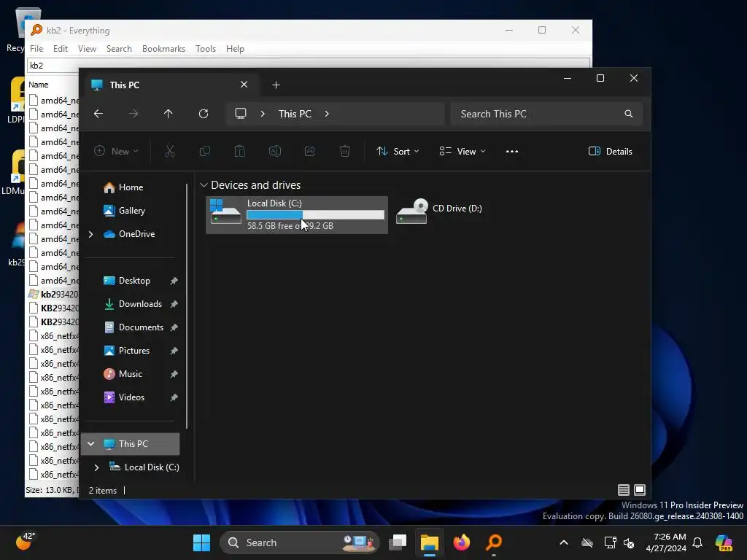Click the Everything search field with kb2

(x=309, y=65)
